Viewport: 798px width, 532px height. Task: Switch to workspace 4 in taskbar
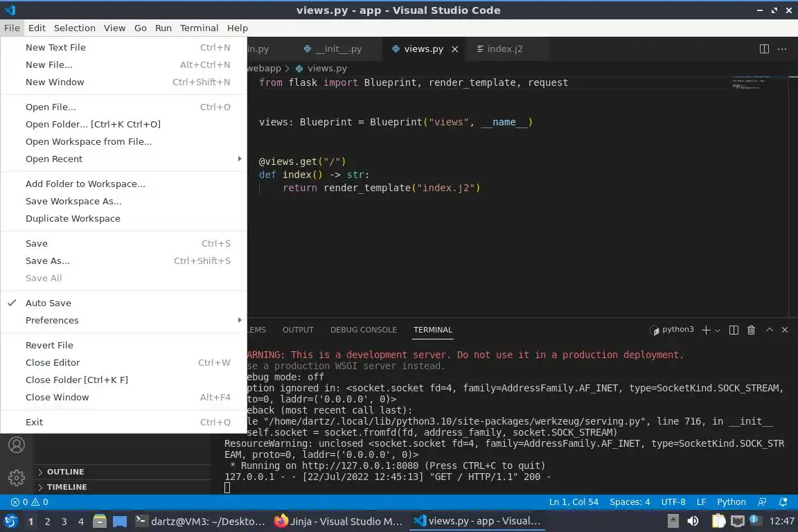(x=80, y=522)
